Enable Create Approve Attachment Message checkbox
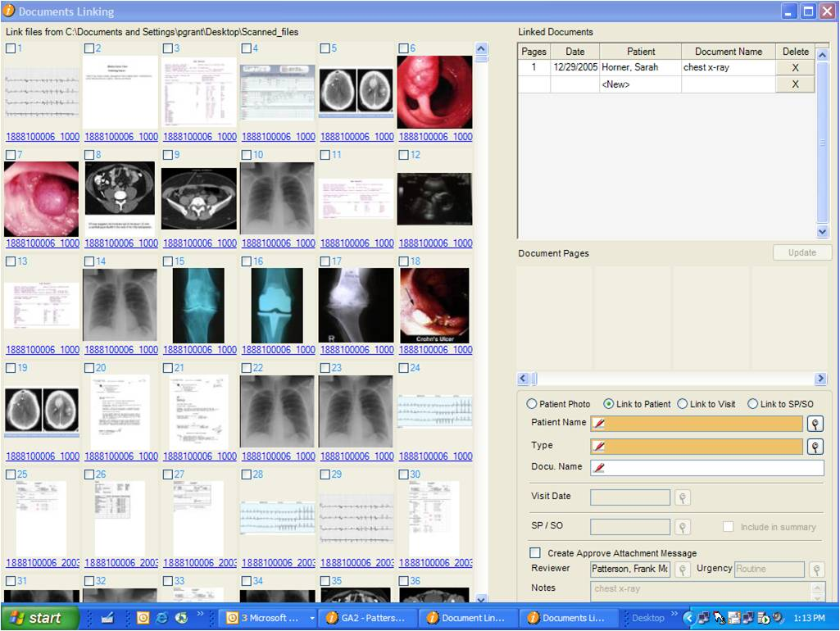 tap(535, 553)
